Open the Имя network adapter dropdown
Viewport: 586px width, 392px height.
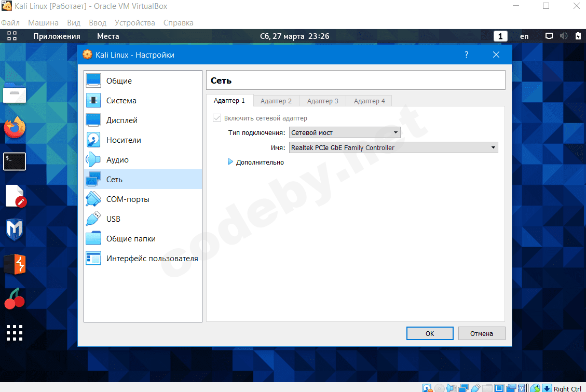coord(393,147)
